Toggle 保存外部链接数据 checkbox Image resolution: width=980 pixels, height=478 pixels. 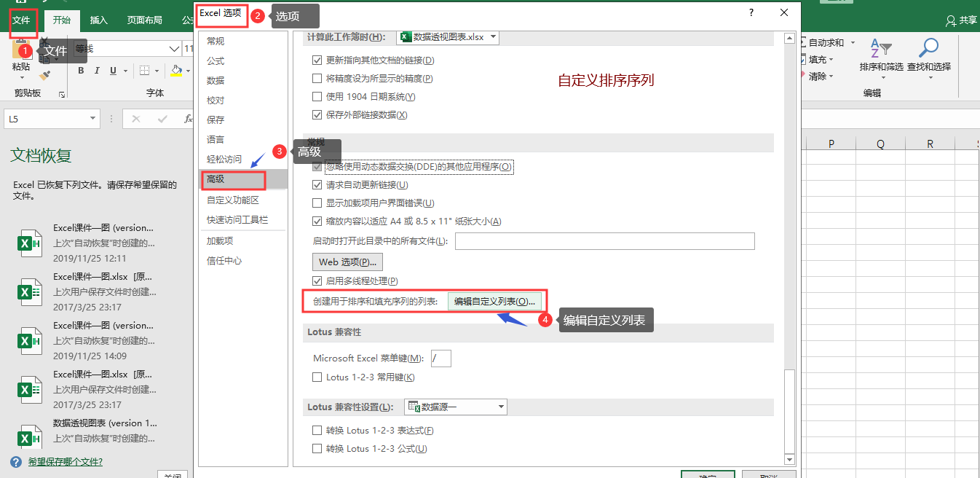[x=317, y=115]
